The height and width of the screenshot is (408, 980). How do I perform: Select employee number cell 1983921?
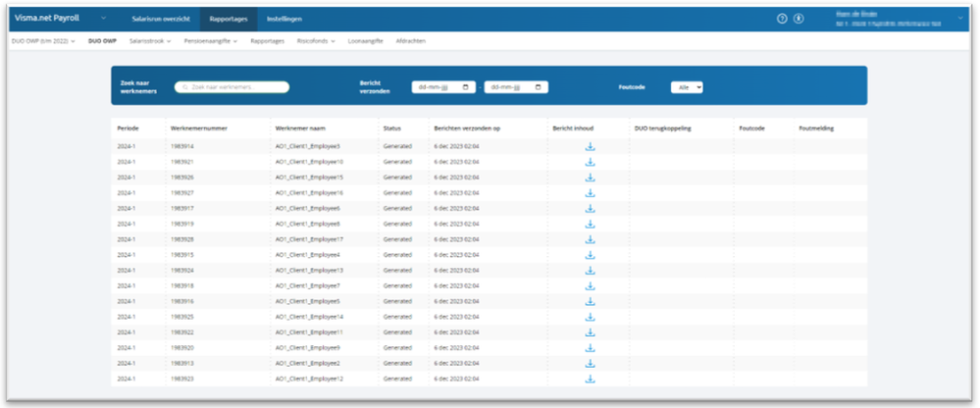[181, 162]
